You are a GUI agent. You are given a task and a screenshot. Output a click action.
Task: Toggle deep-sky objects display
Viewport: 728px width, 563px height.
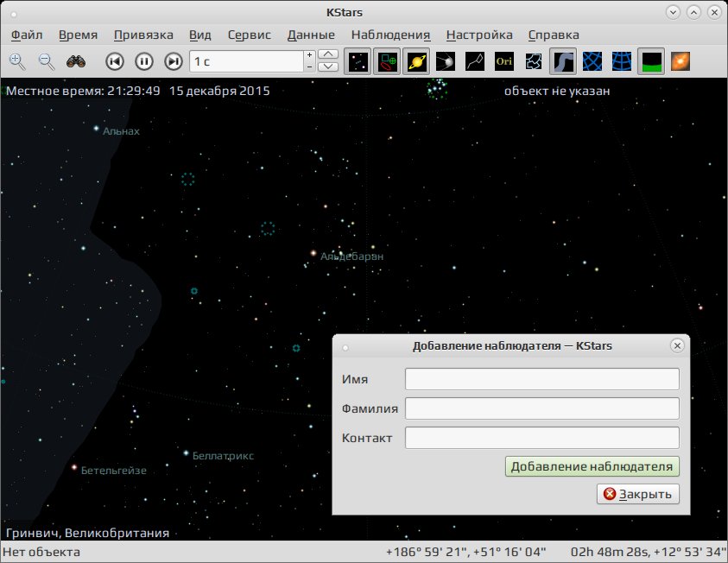(x=387, y=61)
